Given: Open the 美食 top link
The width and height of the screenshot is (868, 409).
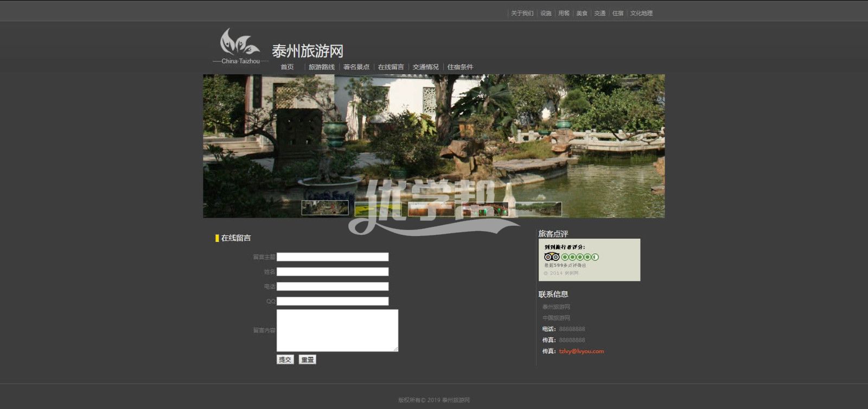Looking at the screenshot, I should tap(582, 14).
